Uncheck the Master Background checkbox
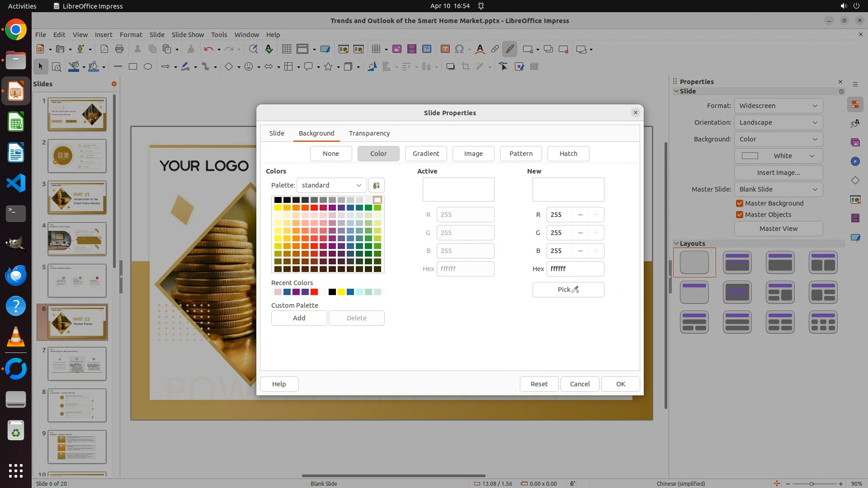 (x=740, y=203)
